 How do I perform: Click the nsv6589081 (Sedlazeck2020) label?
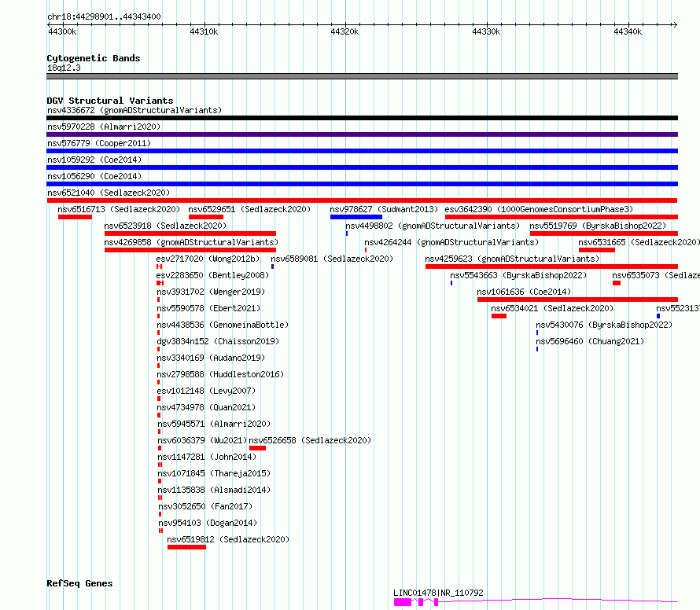[332, 259]
